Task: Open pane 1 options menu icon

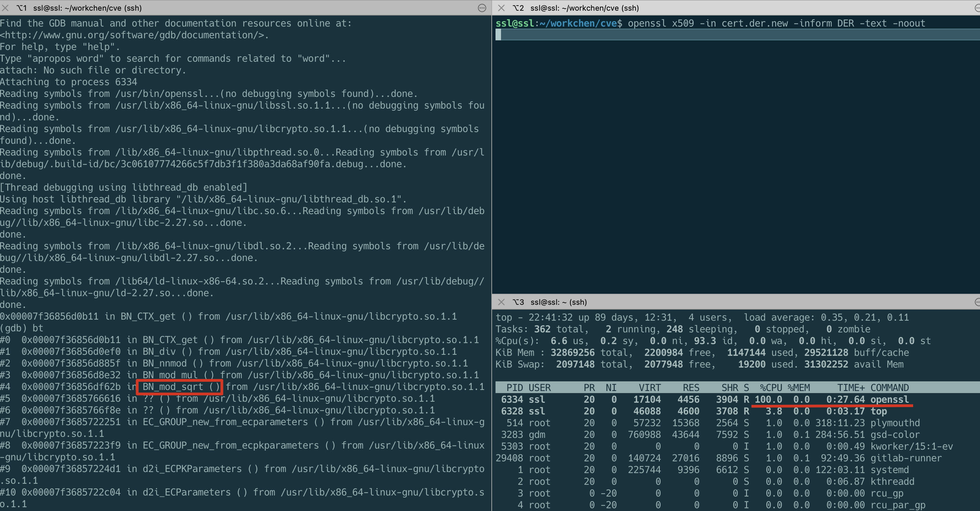Action: click(x=482, y=8)
